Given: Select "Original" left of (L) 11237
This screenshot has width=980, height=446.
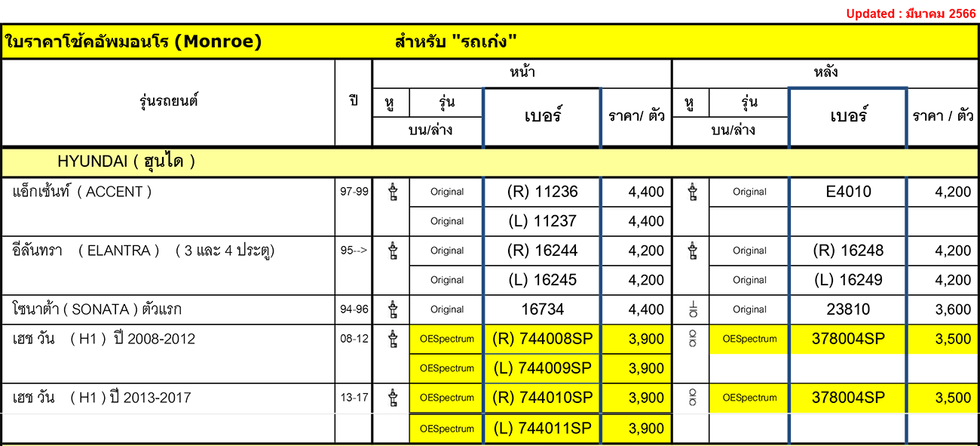Looking at the screenshot, I should pos(447,221).
